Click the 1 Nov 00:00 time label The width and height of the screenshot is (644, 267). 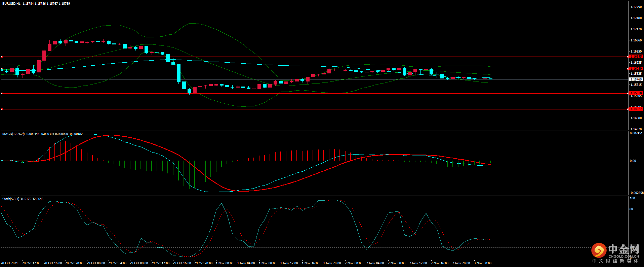pos(225,263)
